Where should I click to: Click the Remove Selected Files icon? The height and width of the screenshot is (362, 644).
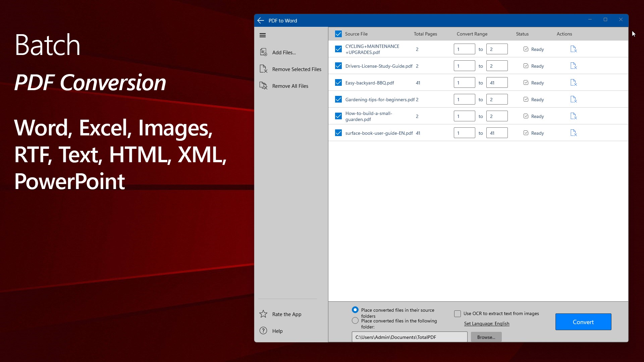(264, 69)
